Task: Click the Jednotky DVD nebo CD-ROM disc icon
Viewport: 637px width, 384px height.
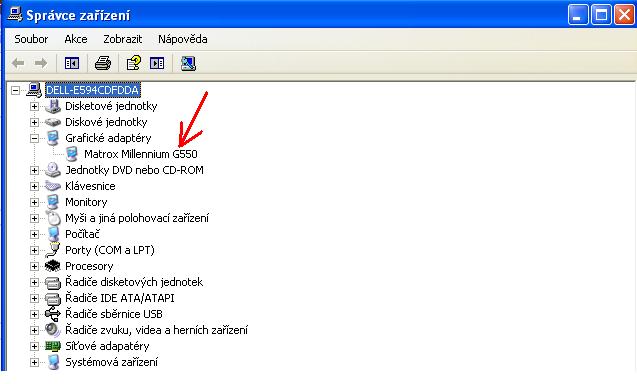Action: (53, 170)
